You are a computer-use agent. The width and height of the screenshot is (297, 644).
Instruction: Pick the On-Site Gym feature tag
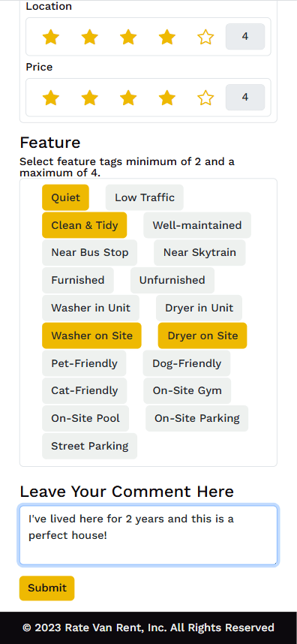click(187, 390)
